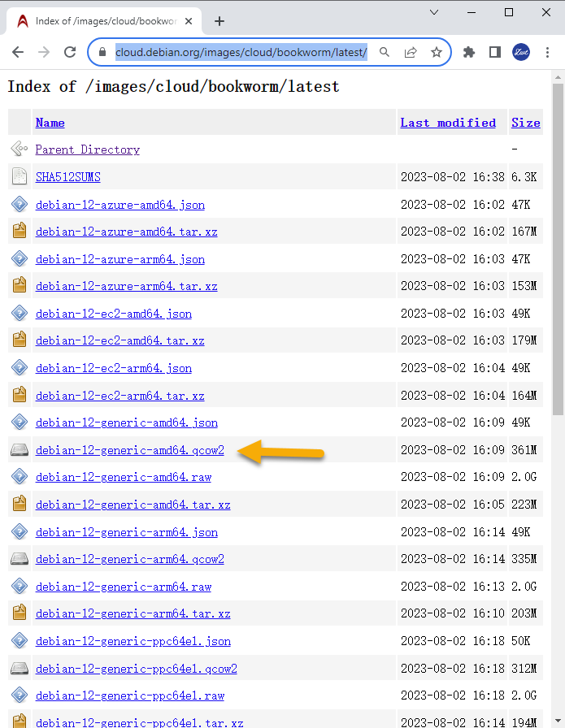Click the browser back arrow button
The height and width of the screenshot is (728, 565).
coord(18,52)
